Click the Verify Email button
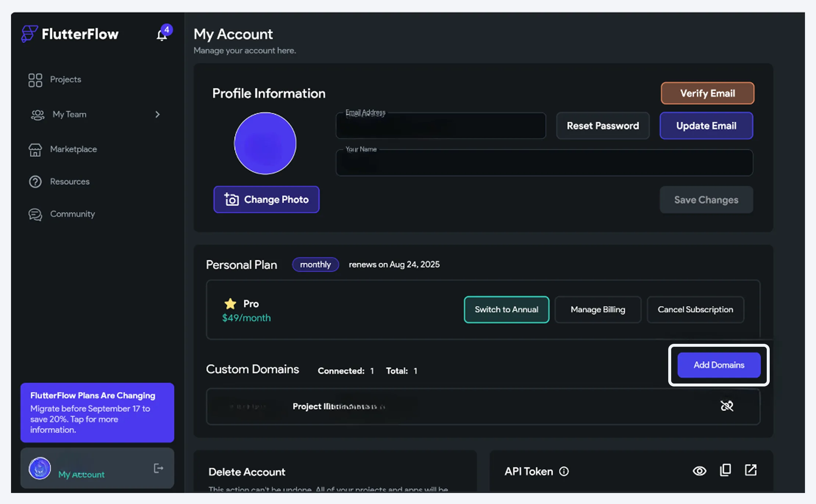The width and height of the screenshot is (816, 504). [708, 93]
